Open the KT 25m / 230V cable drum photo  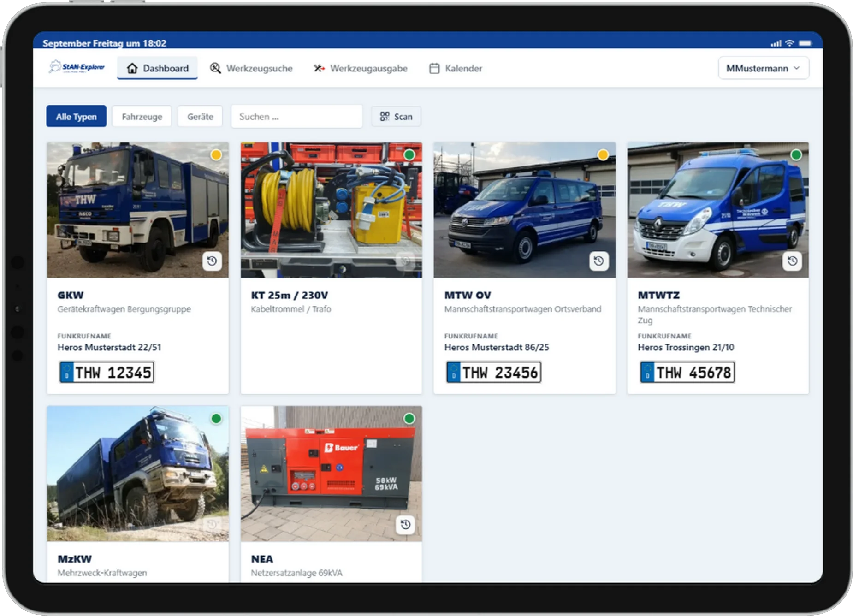331,210
